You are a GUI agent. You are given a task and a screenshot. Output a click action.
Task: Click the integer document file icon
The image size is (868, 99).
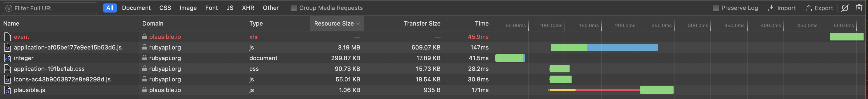7,58
